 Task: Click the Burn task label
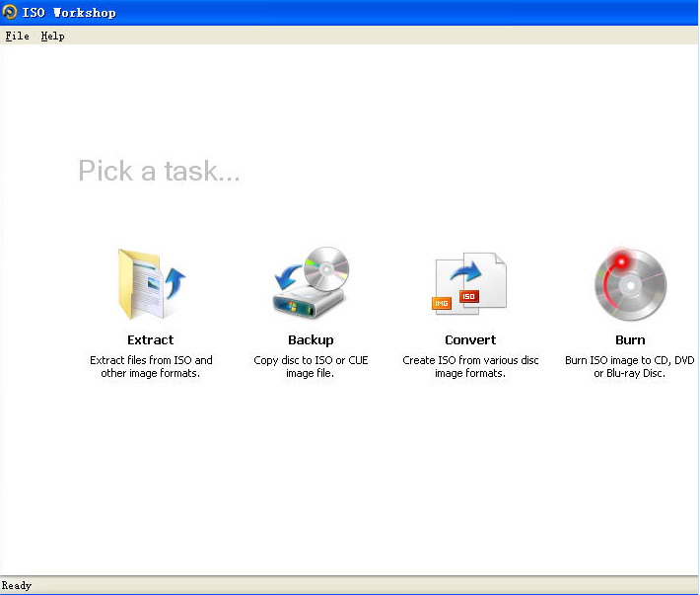point(630,340)
